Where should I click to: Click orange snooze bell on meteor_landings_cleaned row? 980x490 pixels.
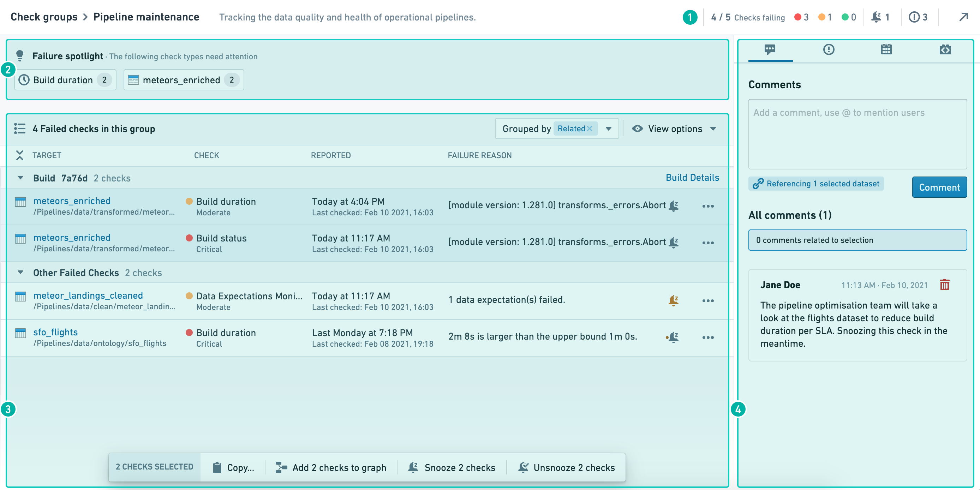[x=673, y=300]
